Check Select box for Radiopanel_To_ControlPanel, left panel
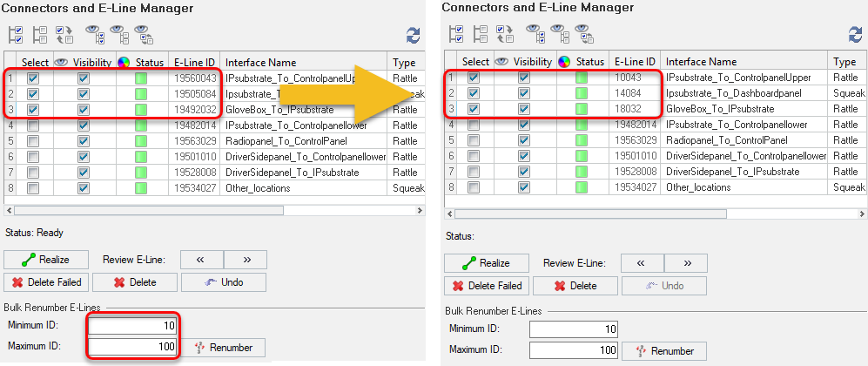 pyautogui.click(x=33, y=140)
